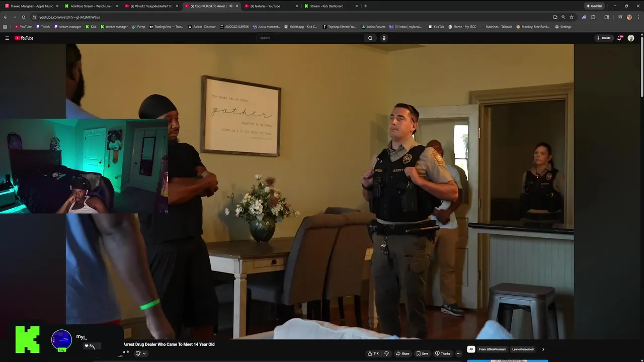Open KickTalk bookmark
This screenshot has height=362, width=644.
click(436, 27)
